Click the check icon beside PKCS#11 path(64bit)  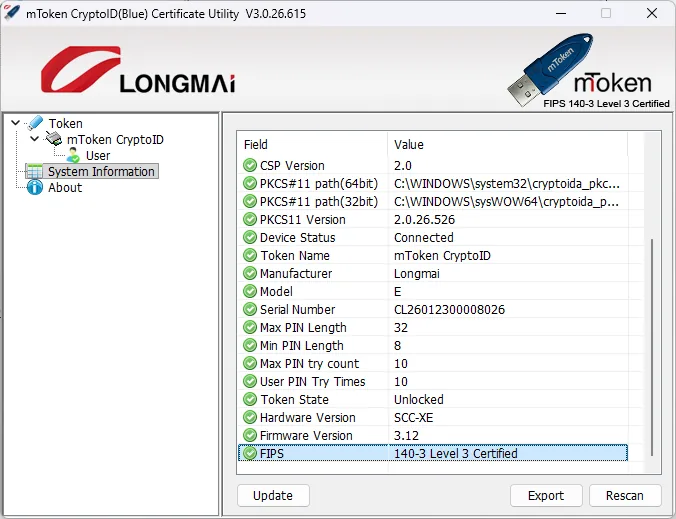point(250,183)
